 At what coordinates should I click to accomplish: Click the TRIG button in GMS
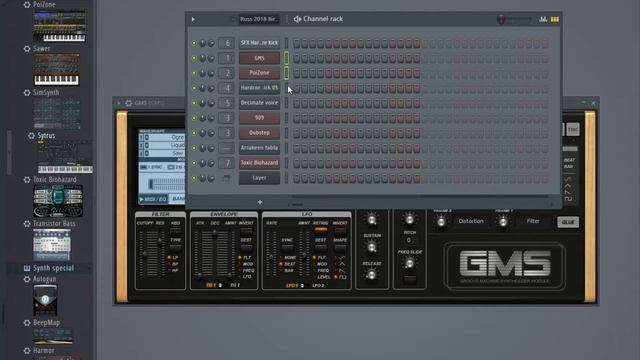coord(573,130)
